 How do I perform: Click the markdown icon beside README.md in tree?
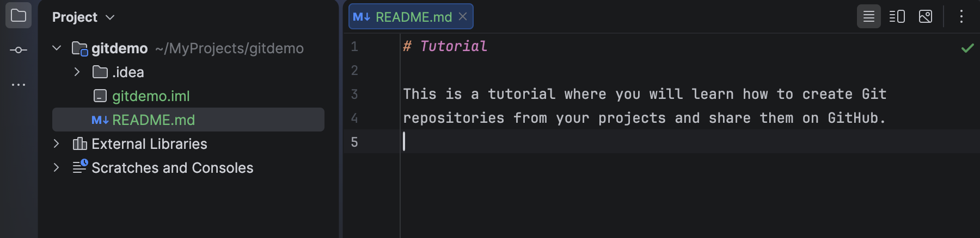click(100, 120)
